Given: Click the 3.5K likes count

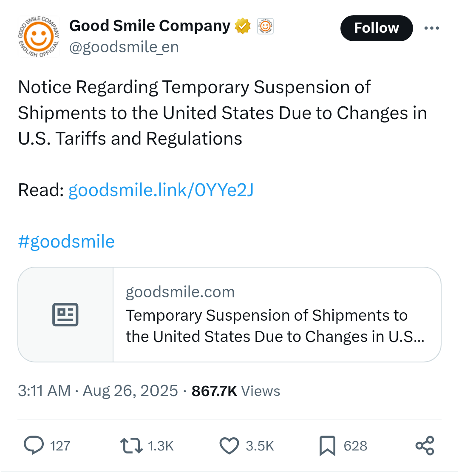Looking at the screenshot, I should pos(260,446).
